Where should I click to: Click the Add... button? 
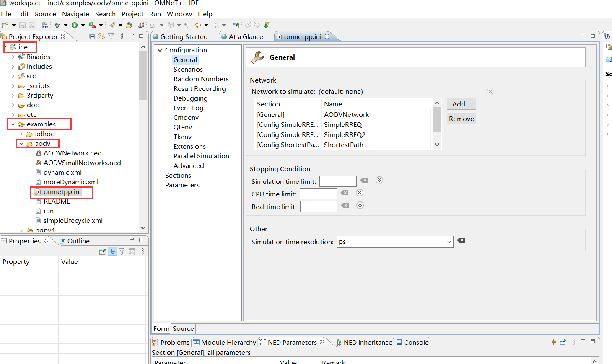coord(461,104)
